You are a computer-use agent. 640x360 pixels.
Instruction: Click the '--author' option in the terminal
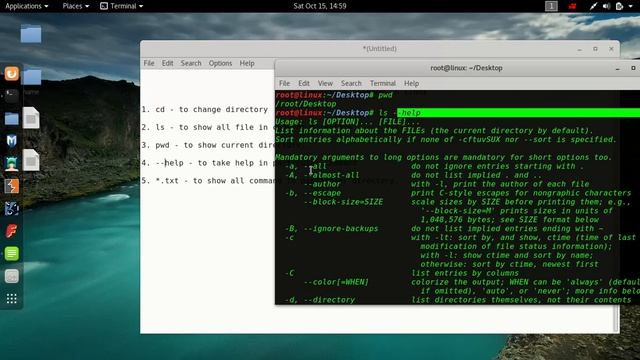point(322,184)
